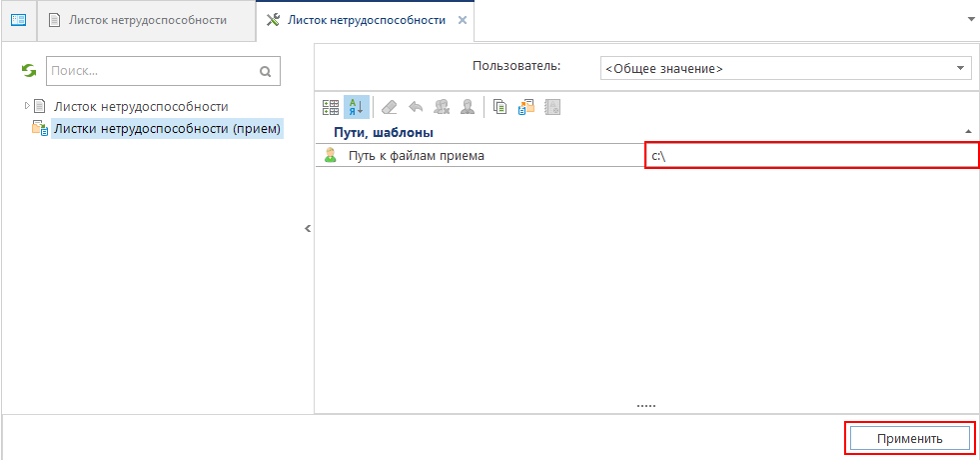Click the export settings folder icon

pyautogui.click(x=526, y=107)
